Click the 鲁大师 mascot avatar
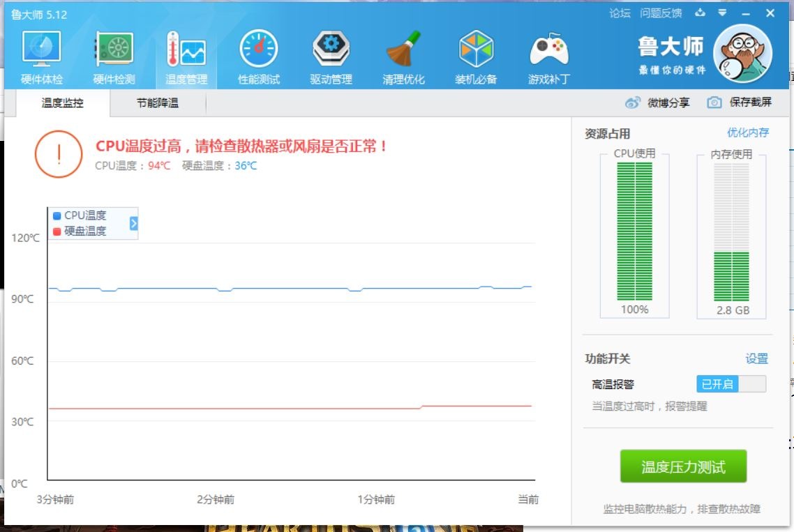 [742, 54]
